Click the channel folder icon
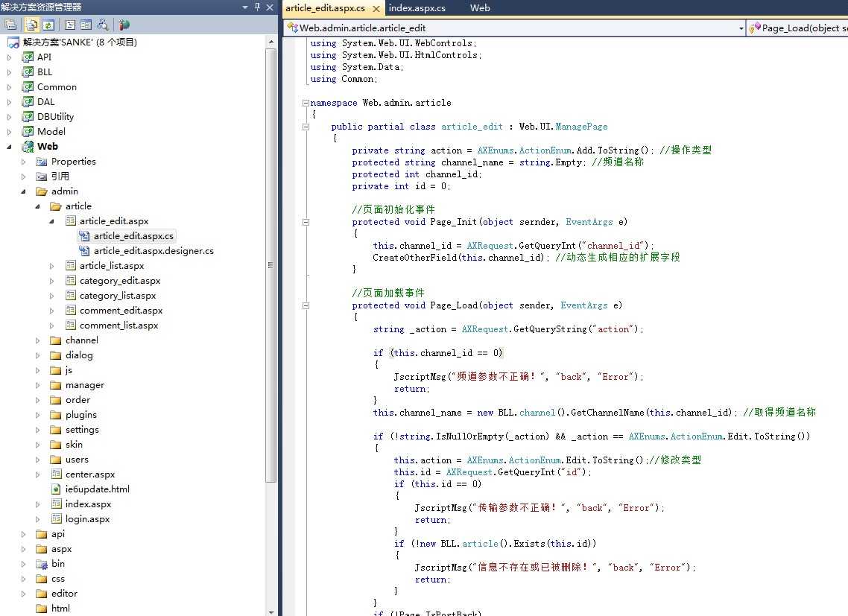The width and height of the screenshot is (848, 616). click(x=55, y=340)
